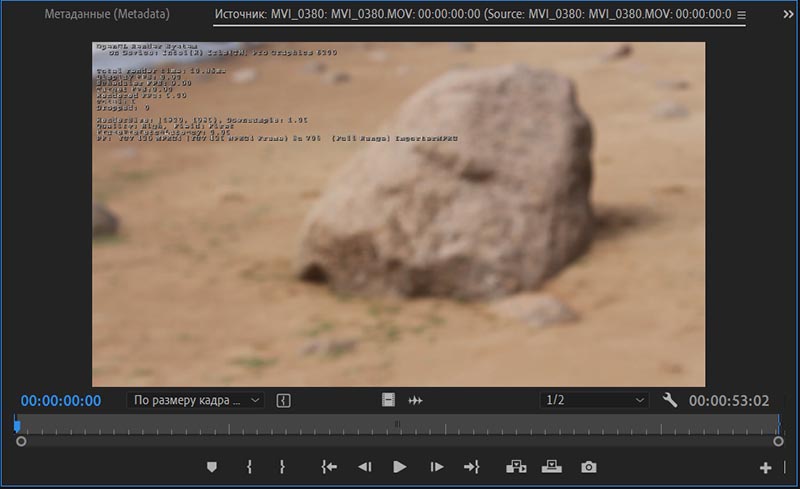Viewport: 800px width, 489px height.
Task: Show hidden panels with double chevron
Action: 788,15
